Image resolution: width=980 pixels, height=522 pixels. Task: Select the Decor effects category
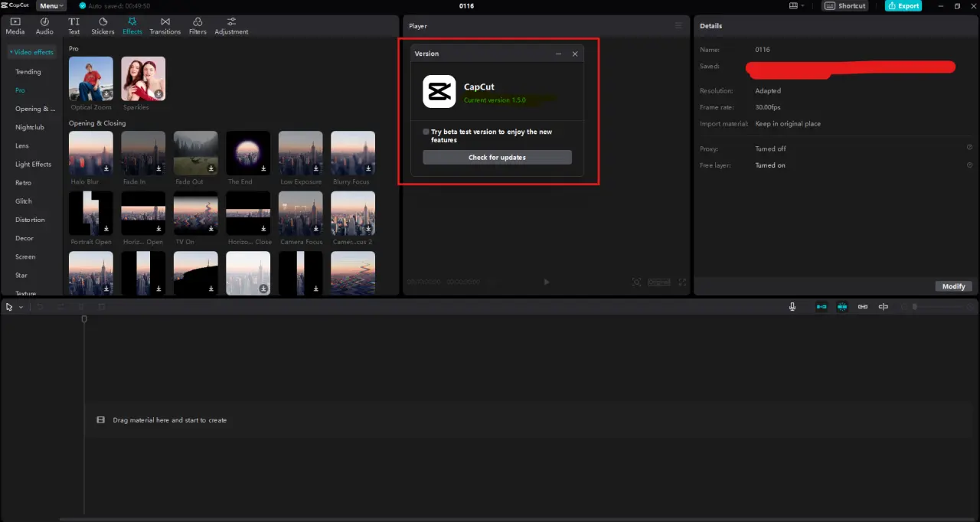coord(24,238)
